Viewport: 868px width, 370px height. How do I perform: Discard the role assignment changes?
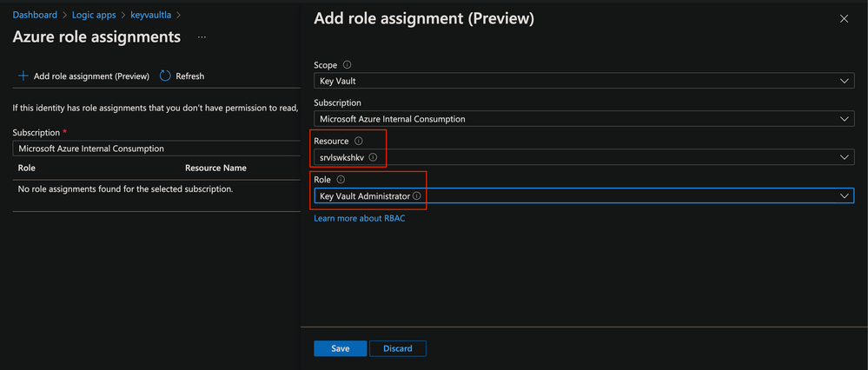[x=397, y=348]
